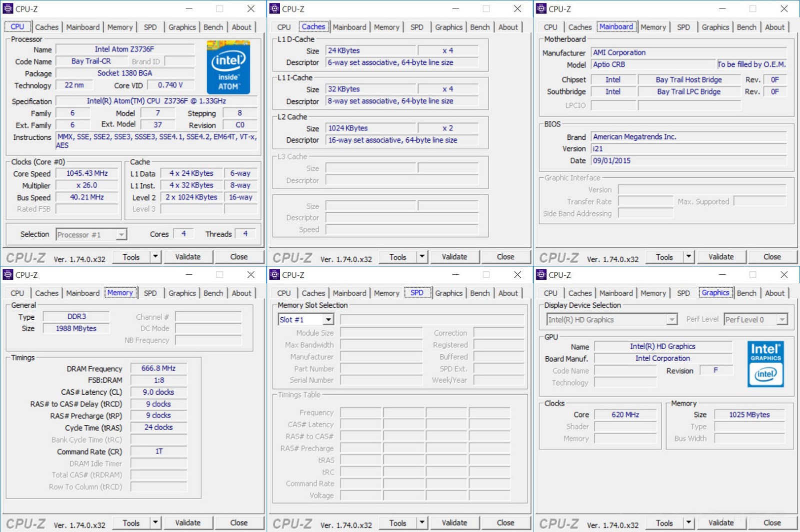Click the Bus Speed value 40.21 MHz
Viewport: 800px width, 532px height.
(x=87, y=197)
